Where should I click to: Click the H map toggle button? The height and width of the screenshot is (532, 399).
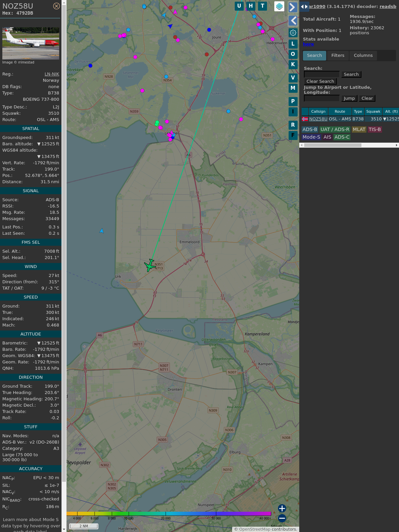click(x=251, y=6)
